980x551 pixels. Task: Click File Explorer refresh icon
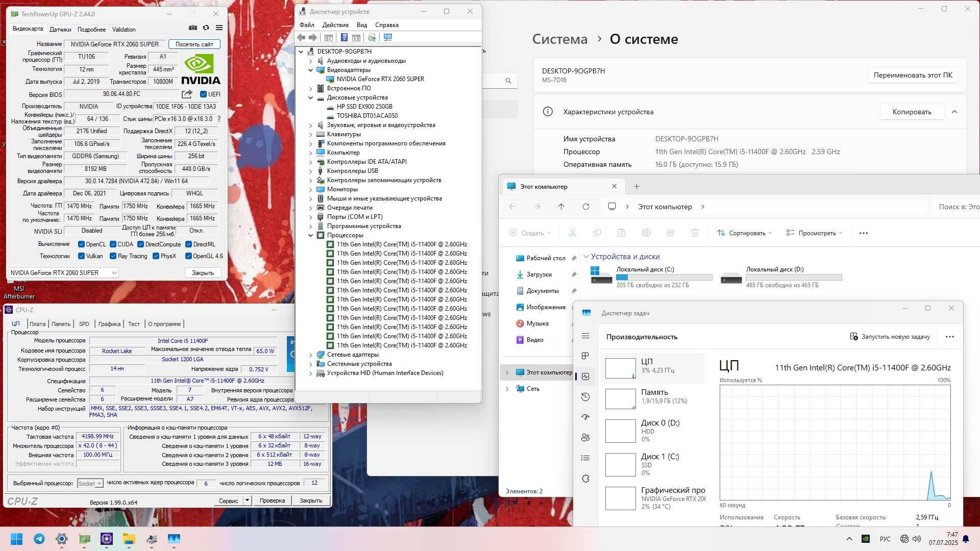click(x=586, y=207)
